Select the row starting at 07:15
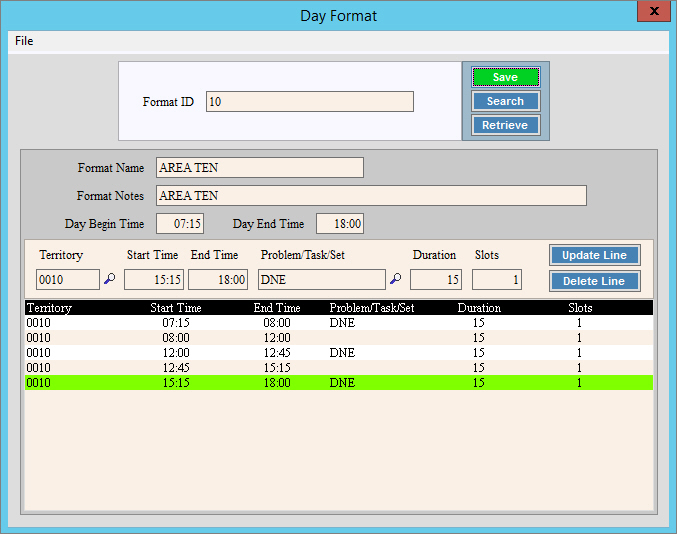This screenshot has height=534, width=677. [339, 323]
